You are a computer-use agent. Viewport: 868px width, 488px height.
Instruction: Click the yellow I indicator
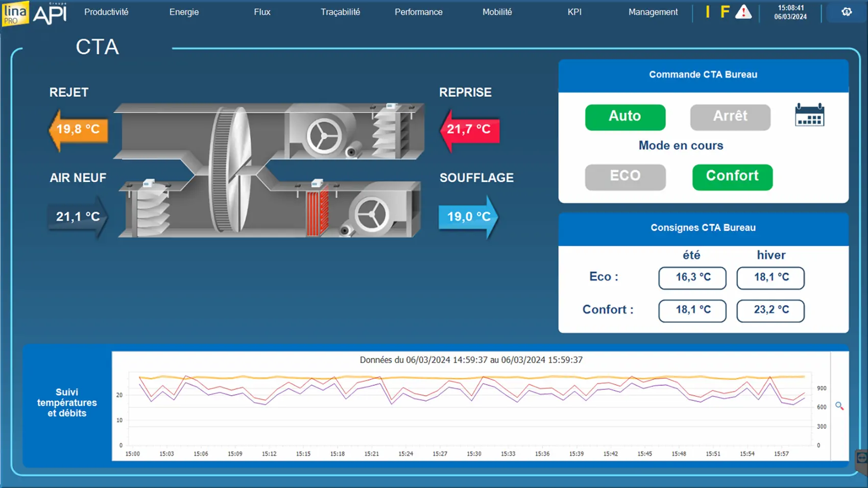[x=708, y=12]
